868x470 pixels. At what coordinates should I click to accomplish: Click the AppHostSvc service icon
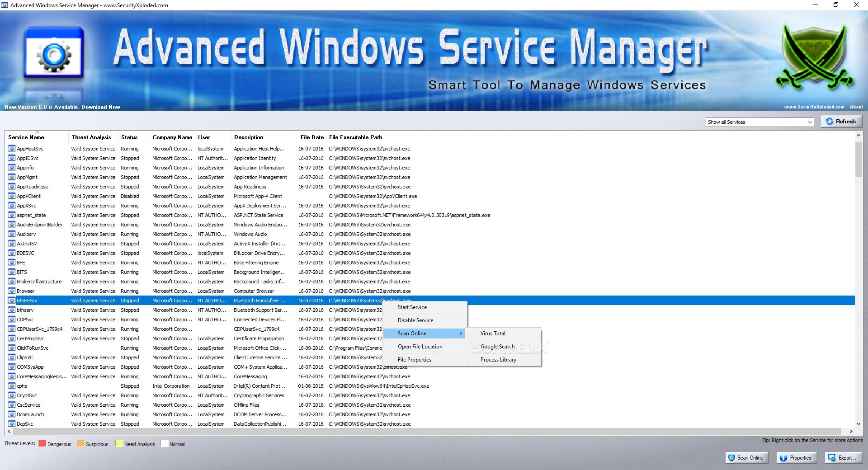tap(12, 149)
